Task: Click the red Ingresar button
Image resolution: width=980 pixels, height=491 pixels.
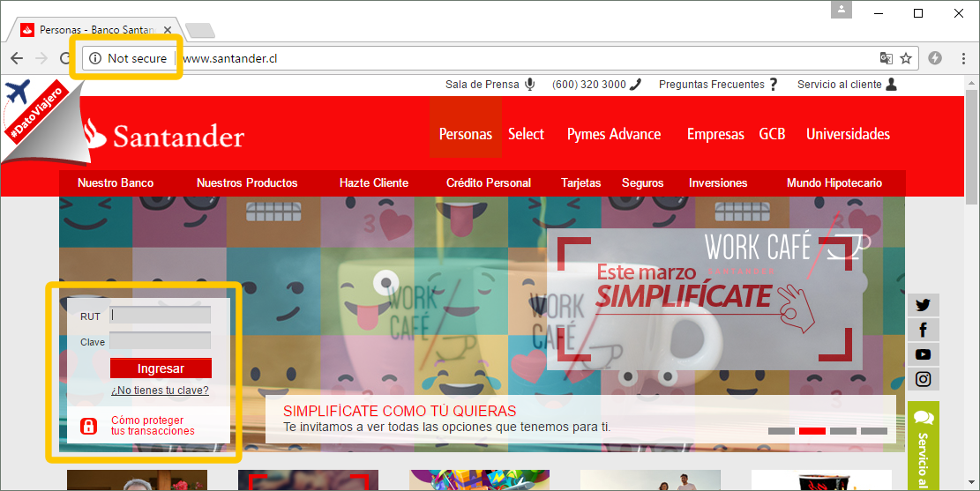Action: [x=161, y=368]
